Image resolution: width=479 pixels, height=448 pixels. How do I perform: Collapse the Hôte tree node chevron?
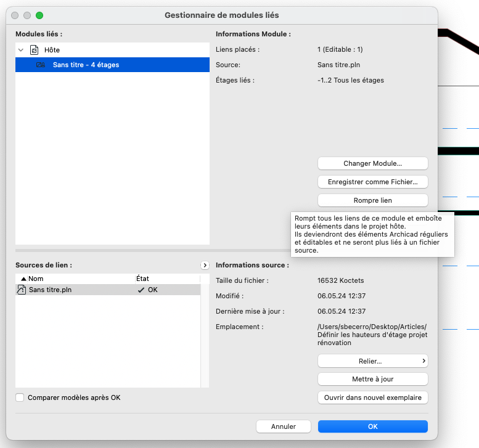click(21, 50)
